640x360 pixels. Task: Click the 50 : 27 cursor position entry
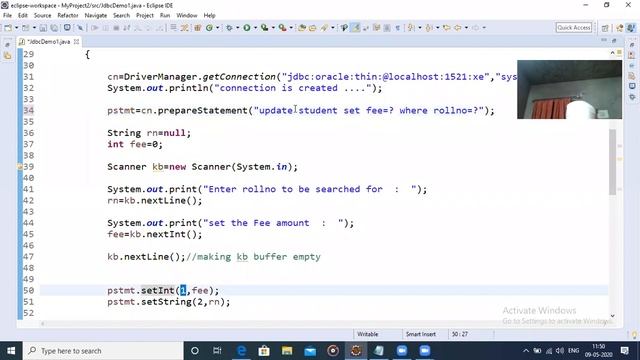(x=460, y=334)
